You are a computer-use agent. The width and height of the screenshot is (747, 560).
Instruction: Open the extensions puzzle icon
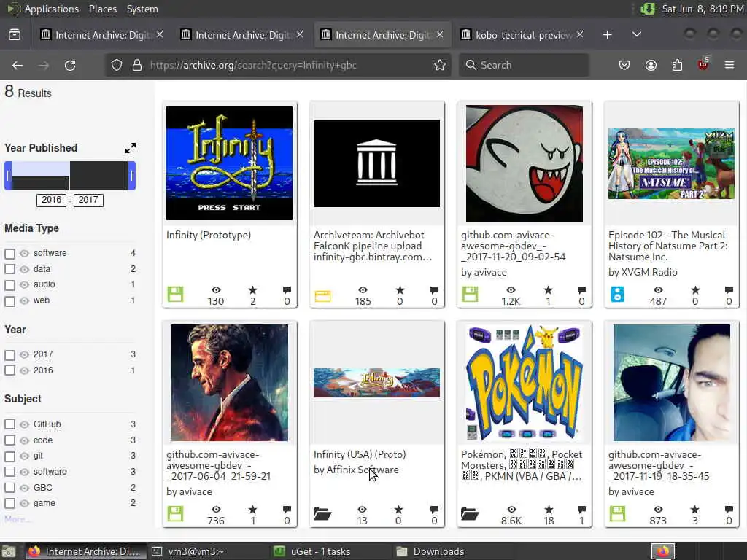[677, 65]
